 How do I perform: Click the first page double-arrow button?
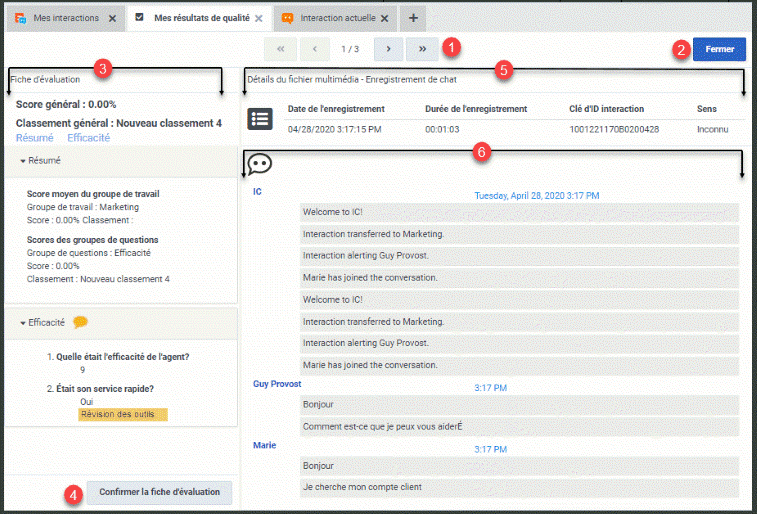click(x=280, y=48)
